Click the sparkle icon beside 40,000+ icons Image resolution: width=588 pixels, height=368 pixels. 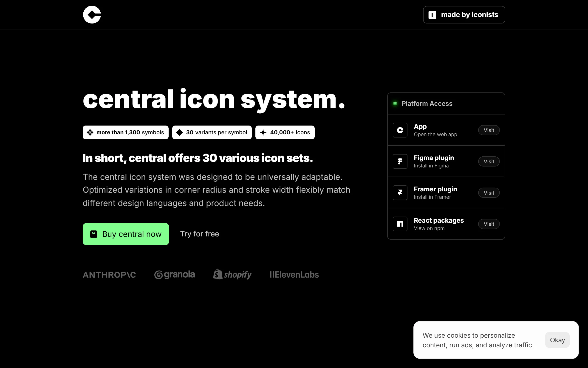point(263,132)
